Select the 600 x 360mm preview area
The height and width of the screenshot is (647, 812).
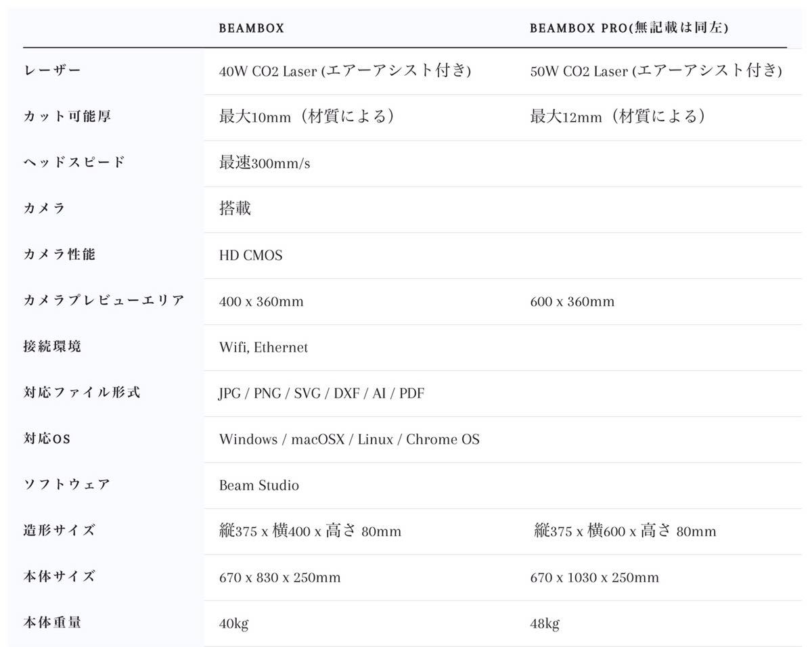pyautogui.click(x=572, y=302)
